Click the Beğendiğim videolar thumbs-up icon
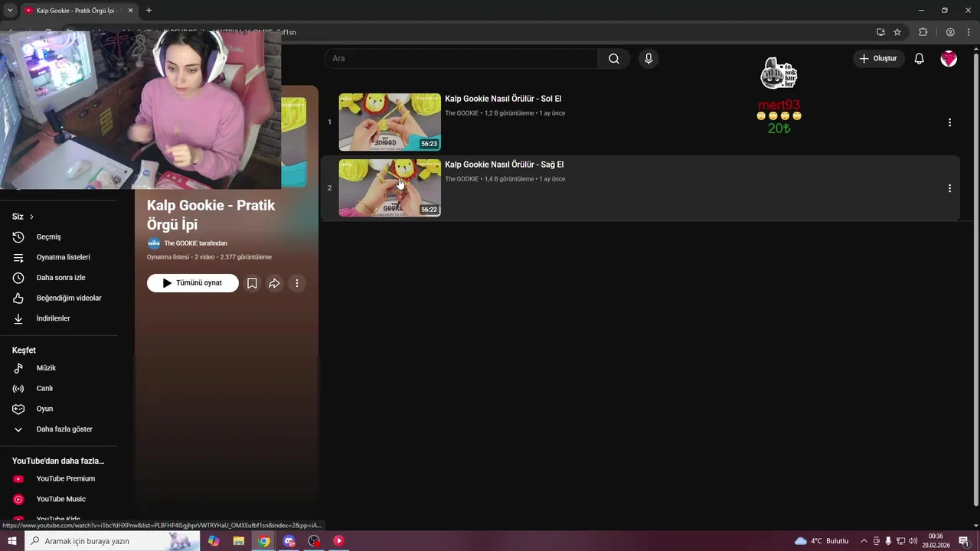Screen dimensions: 980x551 [18, 298]
